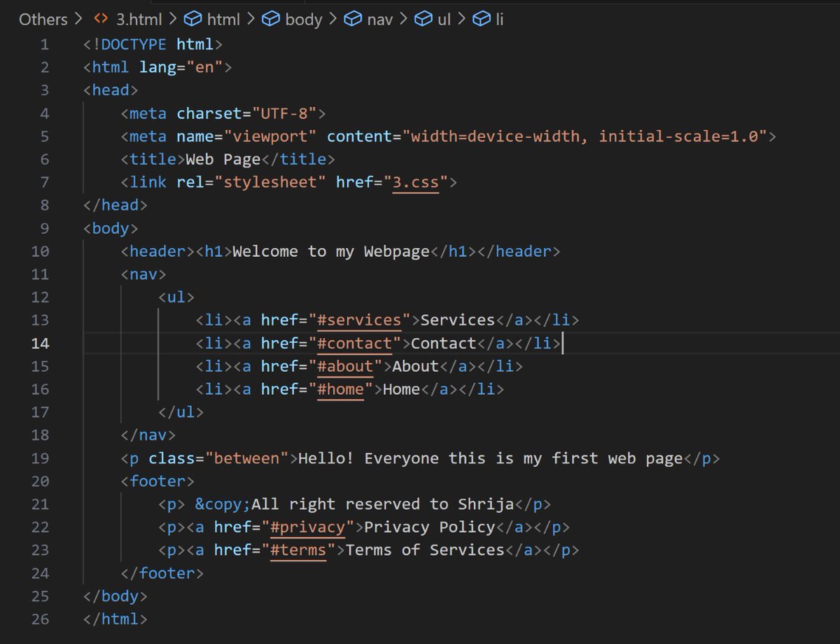840x644 pixels.
Task: Click line number 20 in gutter
Action: click(41, 481)
